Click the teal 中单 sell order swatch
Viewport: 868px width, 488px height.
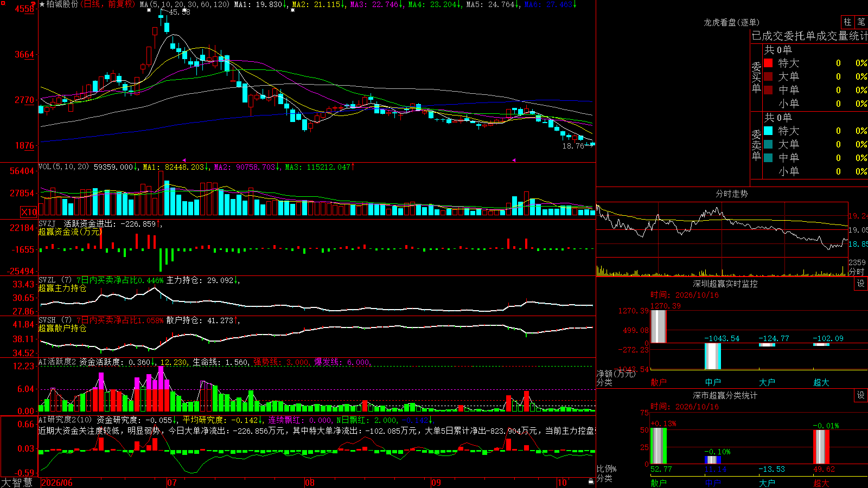768,158
